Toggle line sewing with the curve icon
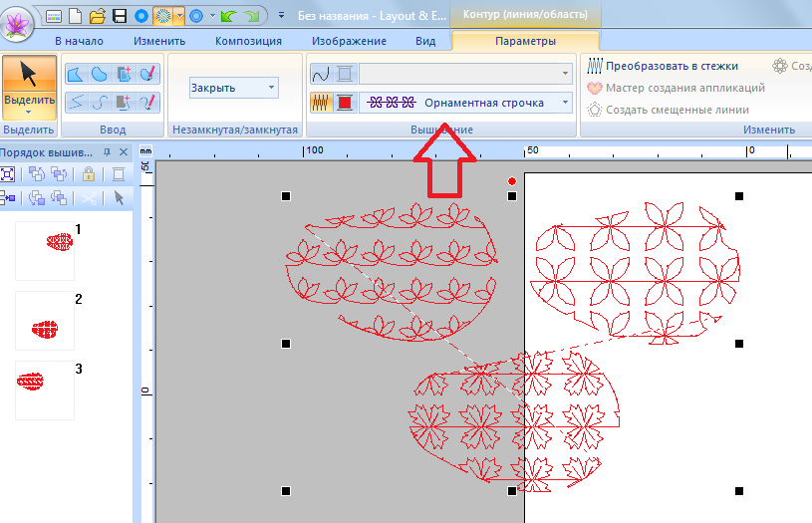812x523 pixels. (321, 74)
